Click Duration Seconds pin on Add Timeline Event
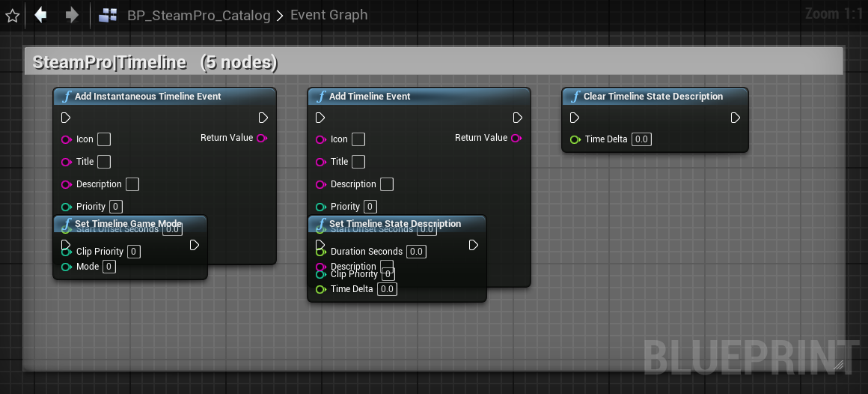The width and height of the screenshot is (868, 394). pos(320,252)
